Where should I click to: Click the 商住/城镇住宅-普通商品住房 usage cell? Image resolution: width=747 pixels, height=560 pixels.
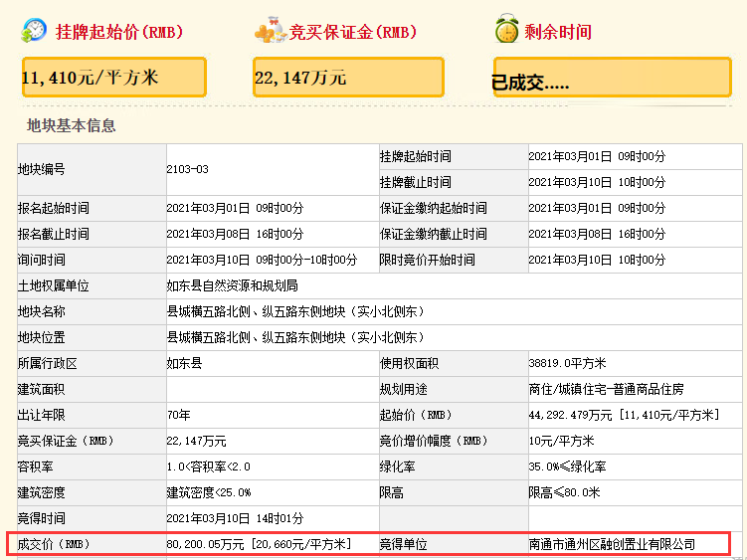click(635, 389)
